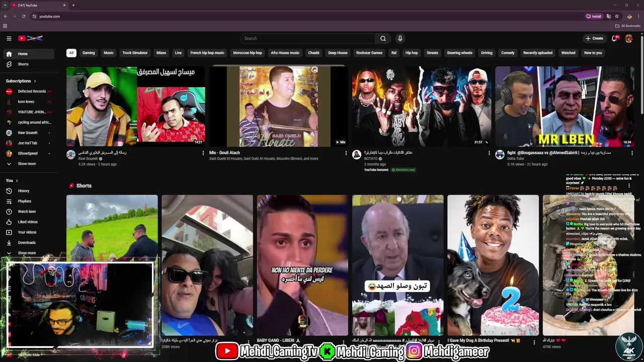Expand the You section chevron
This screenshot has width=644, height=362.
pyautogui.click(x=17, y=180)
